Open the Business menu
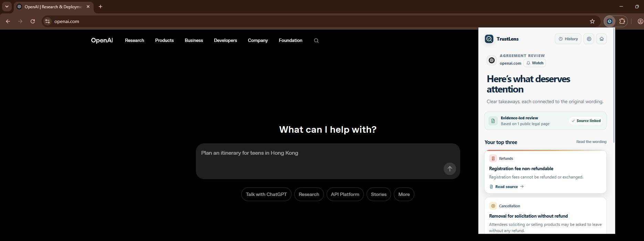 [x=194, y=40]
